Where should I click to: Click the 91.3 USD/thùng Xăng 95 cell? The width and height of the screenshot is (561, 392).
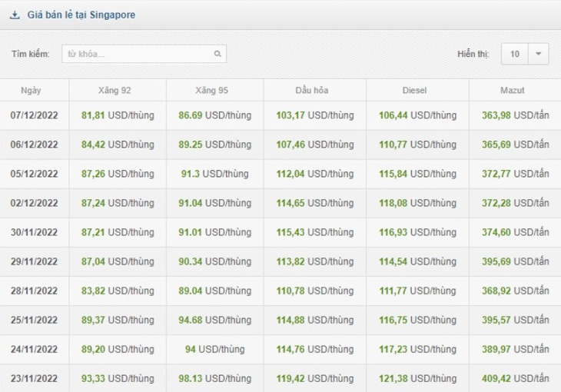click(x=214, y=174)
